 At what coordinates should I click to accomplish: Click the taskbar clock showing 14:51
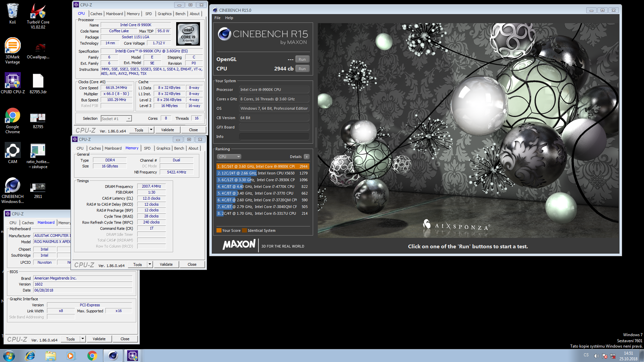pos(628,356)
